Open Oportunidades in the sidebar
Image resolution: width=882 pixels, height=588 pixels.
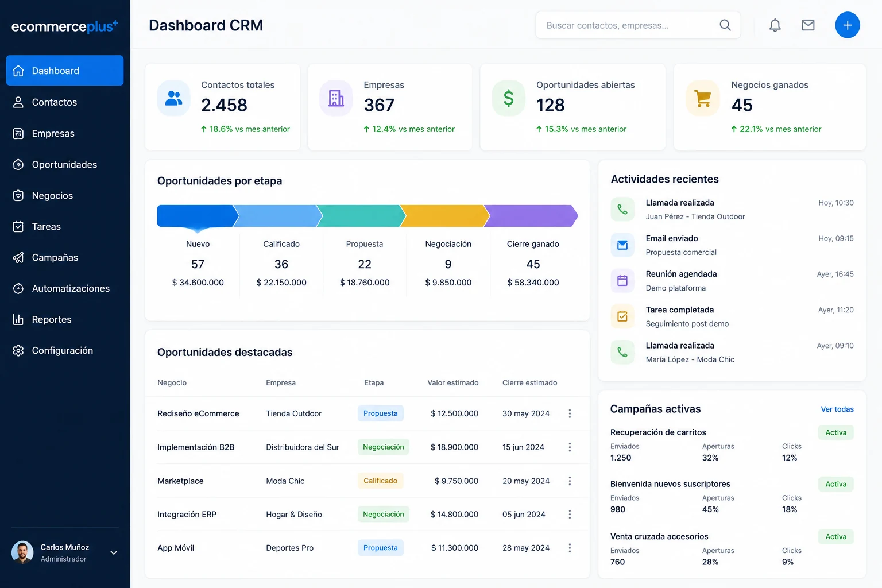click(x=65, y=164)
